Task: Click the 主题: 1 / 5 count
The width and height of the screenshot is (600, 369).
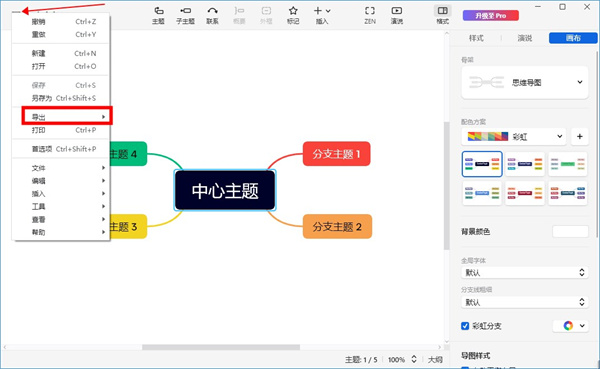Action: [361, 359]
